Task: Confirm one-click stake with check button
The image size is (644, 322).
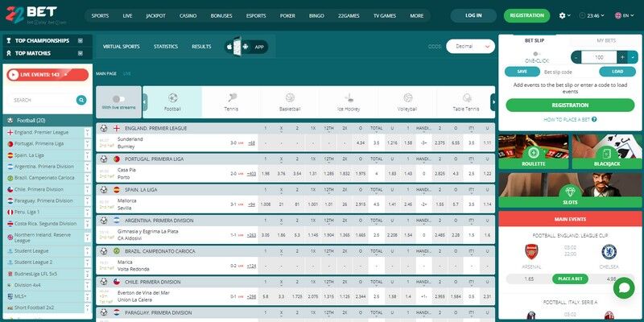Action: 633,57
